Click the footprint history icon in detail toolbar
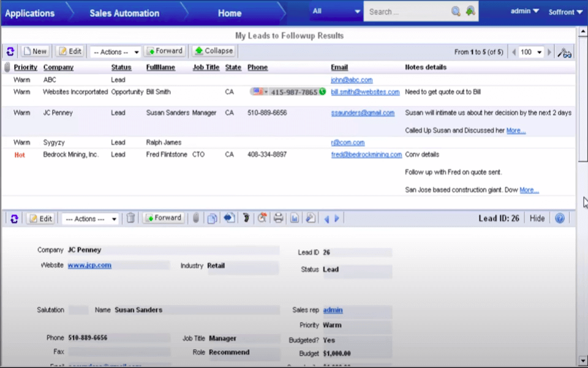The image size is (588, 368). [x=246, y=218]
